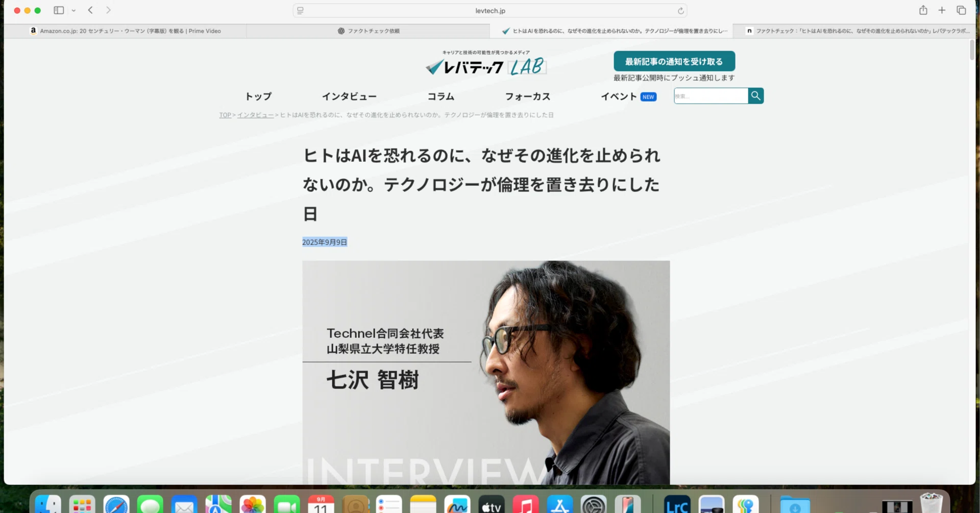Click the highlighted date 2025年9月9日
This screenshot has width=980, height=513.
click(325, 242)
